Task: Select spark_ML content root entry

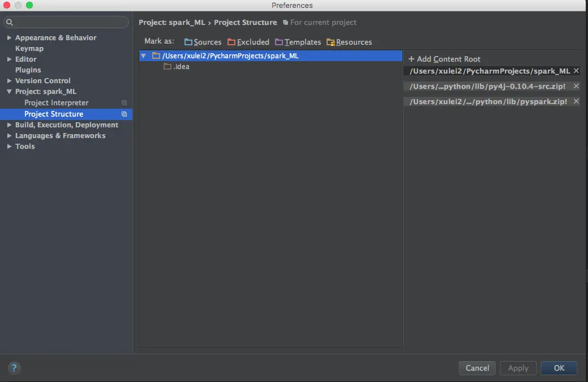Action: click(x=490, y=71)
